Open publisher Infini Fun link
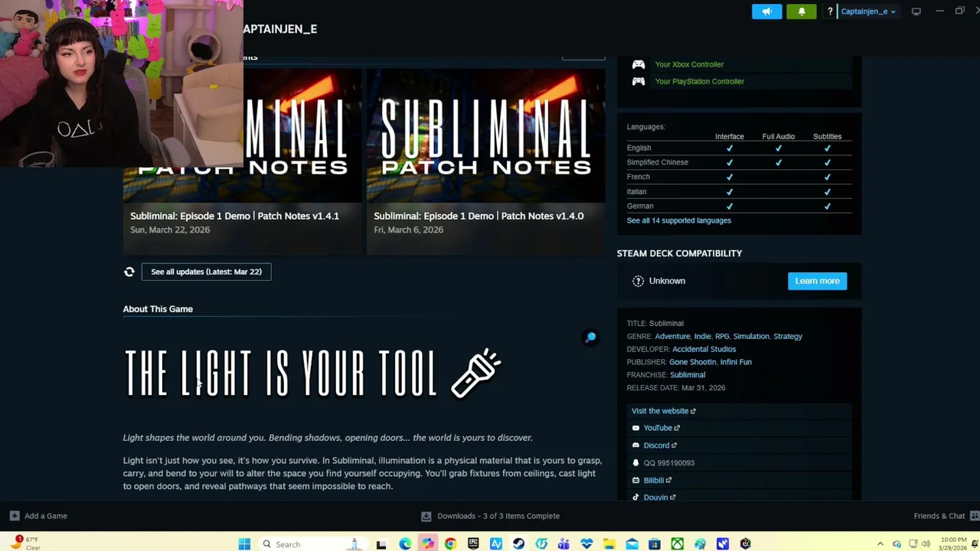Screen dimensions: 980x551 (736, 362)
